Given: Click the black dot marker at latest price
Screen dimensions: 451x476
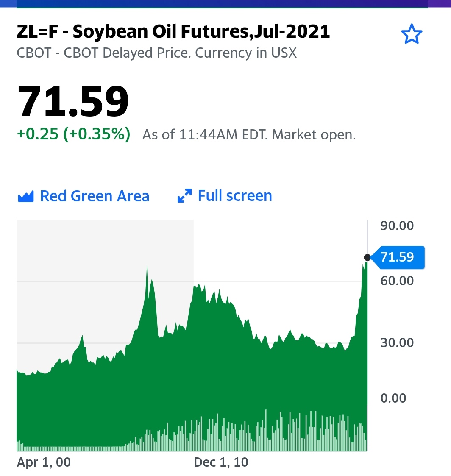Looking at the screenshot, I should 367,258.
